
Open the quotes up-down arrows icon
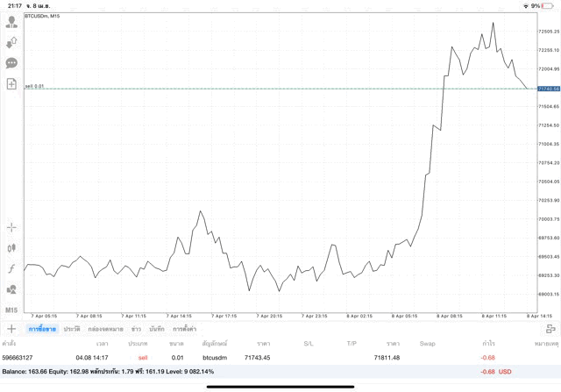pos(11,42)
